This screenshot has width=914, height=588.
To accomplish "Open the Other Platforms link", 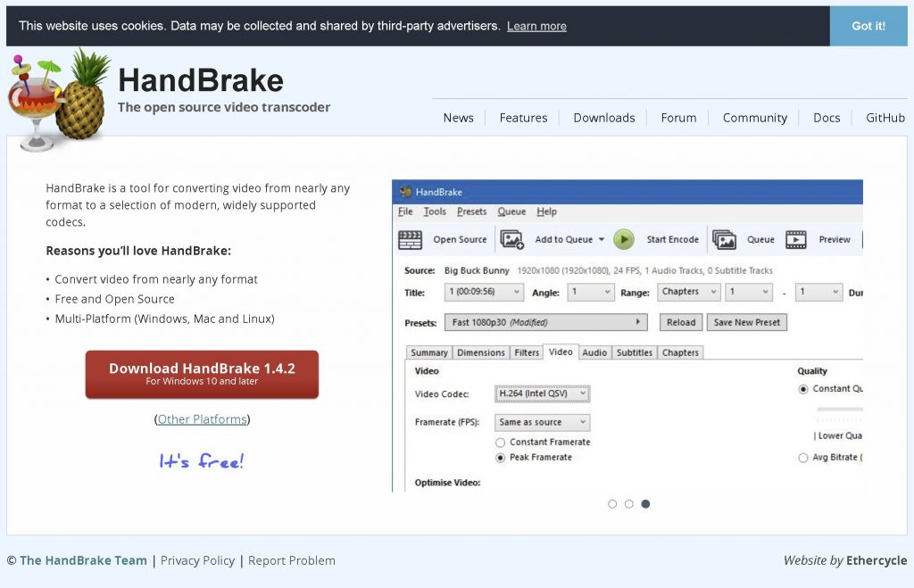I will [x=202, y=419].
